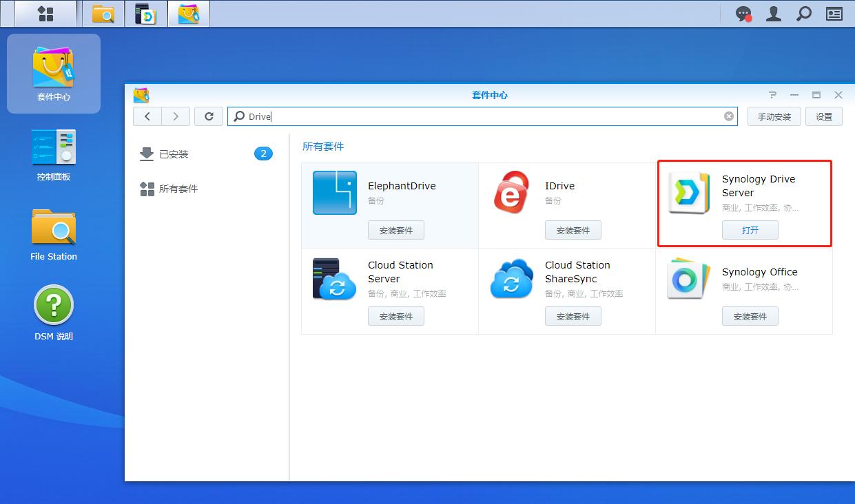Open notifications via the chat bubble icon
855x504 pixels.
tap(741, 13)
